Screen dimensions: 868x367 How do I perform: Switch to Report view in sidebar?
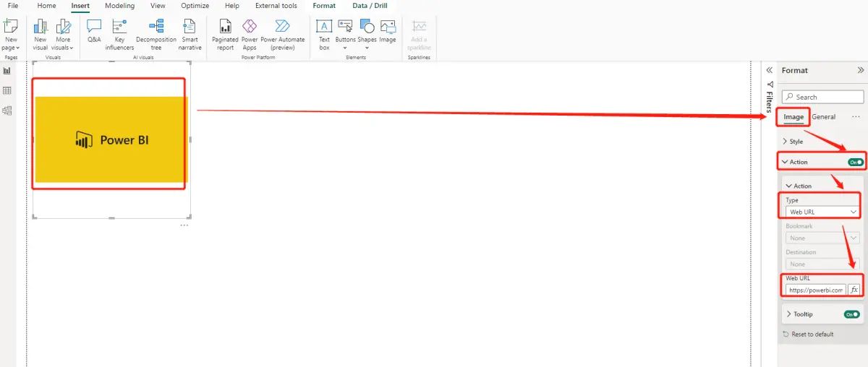pos(7,71)
